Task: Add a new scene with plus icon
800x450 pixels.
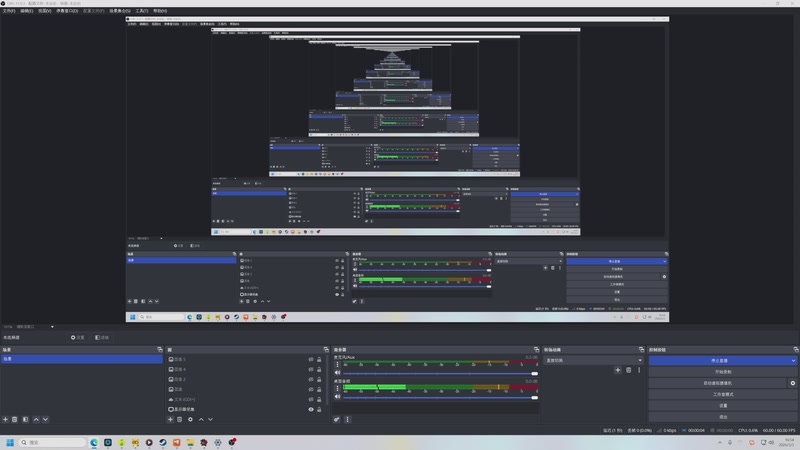Action: tap(6, 419)
